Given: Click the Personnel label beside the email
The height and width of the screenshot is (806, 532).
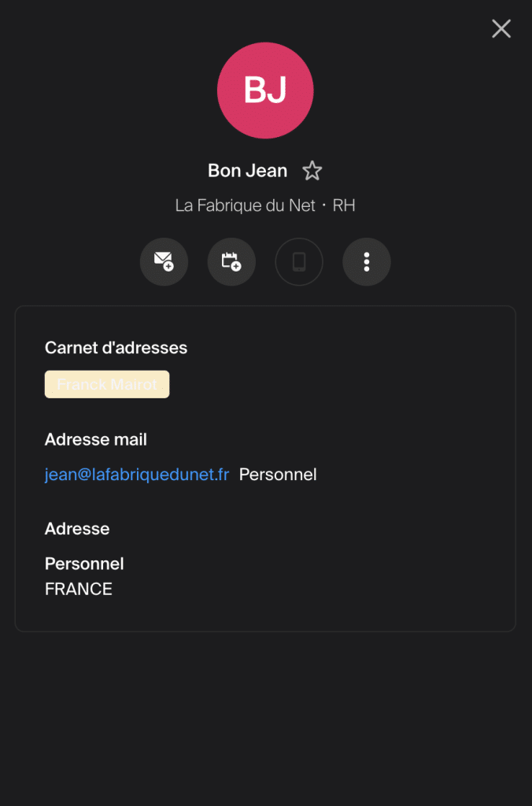Looking at the screenshot, I should pos(278,475).
